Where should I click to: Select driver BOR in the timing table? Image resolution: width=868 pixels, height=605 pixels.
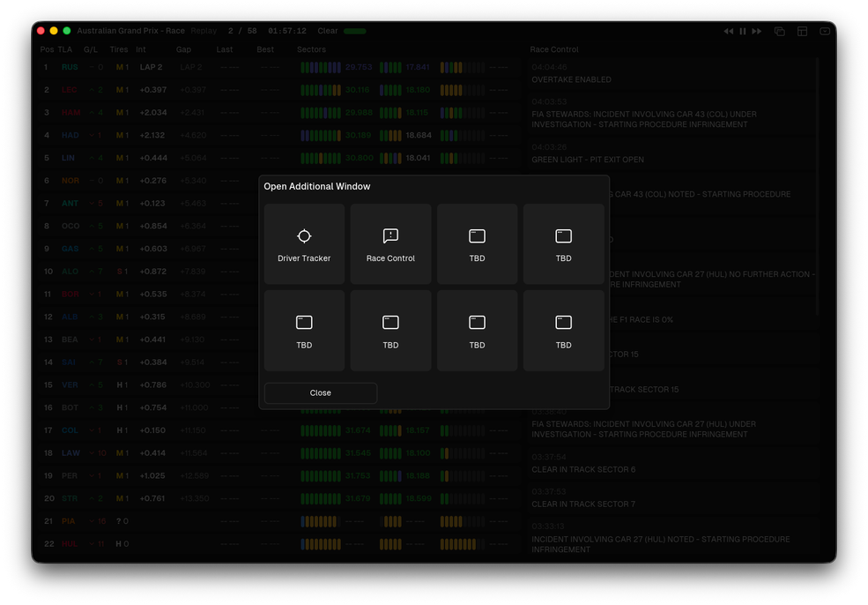tap(70, 295)
